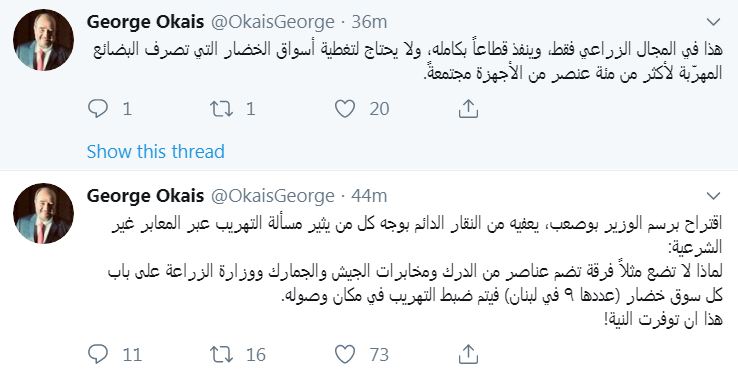Click @OkaisGeorge handle in the first tweet

point(273,22)
